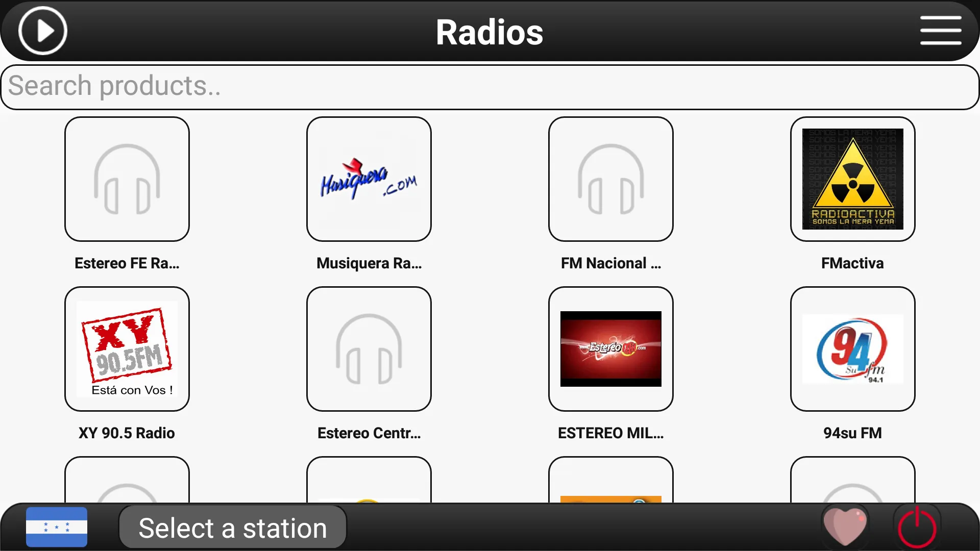This screenshot has height=551, width=980.
Task: Click the Musiquera Ra... station logo
Action: click(369, 179)
